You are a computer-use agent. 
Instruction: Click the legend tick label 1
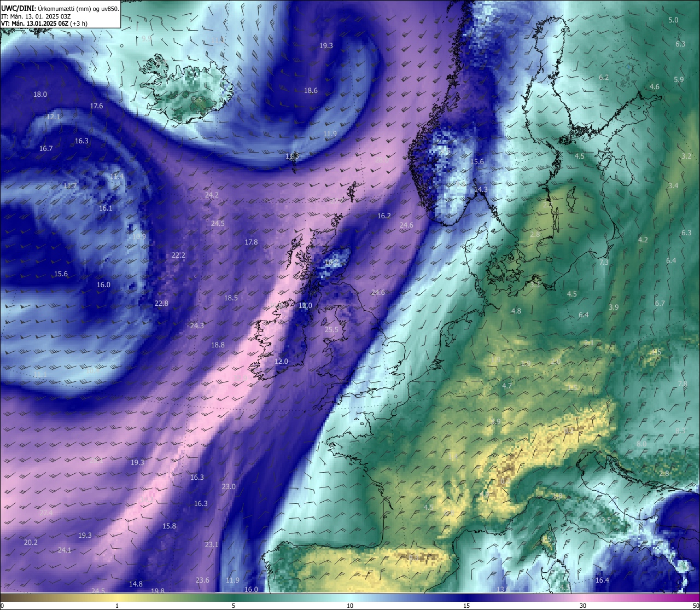(117, 606)
